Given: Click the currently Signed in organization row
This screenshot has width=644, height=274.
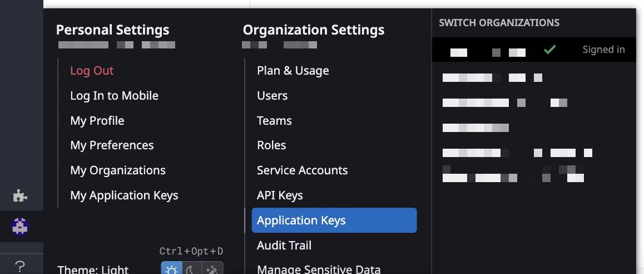Looking at the screenshot, I should (533, 50).
